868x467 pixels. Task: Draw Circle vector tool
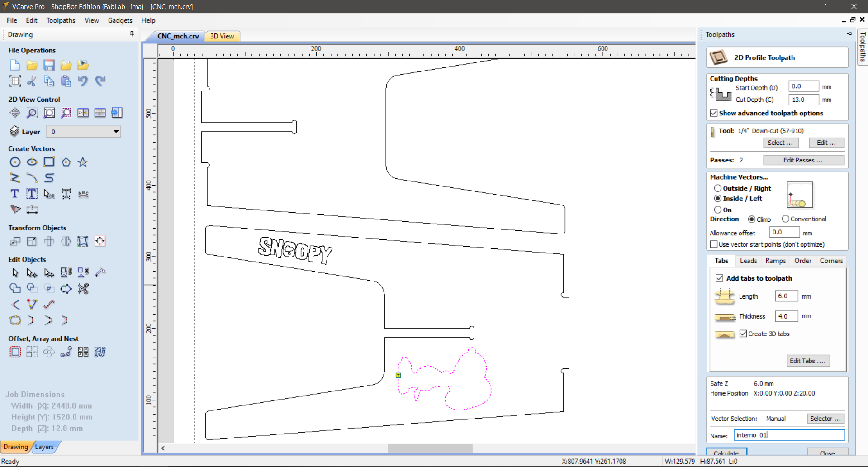click(x=15, y=162)
